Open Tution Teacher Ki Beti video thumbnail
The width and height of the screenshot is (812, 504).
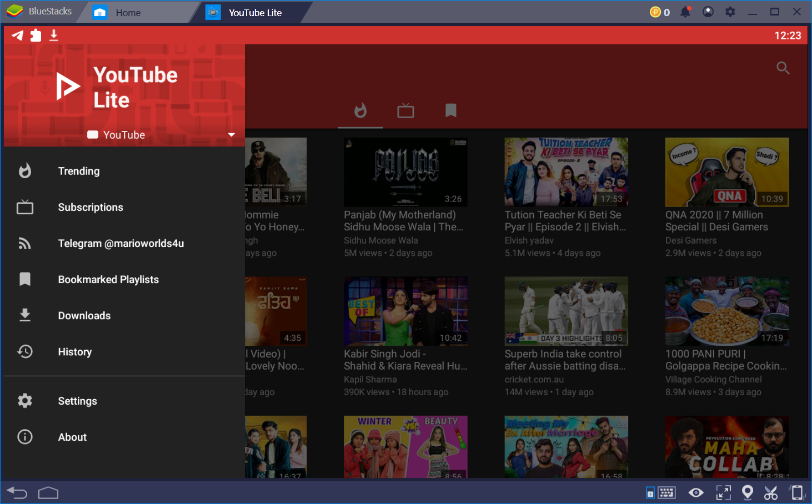click(x=567, y=172)
